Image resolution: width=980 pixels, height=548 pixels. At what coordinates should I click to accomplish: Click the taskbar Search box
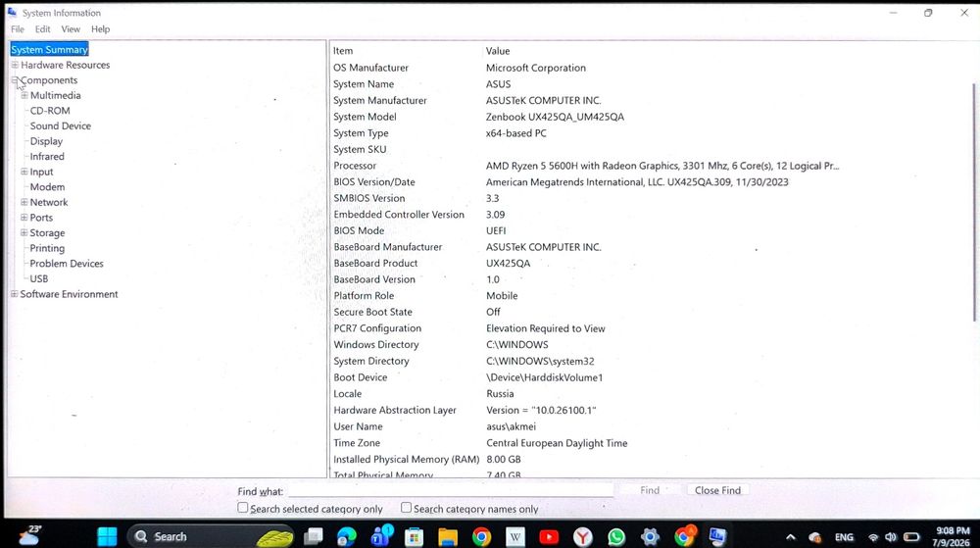(211, 536)
